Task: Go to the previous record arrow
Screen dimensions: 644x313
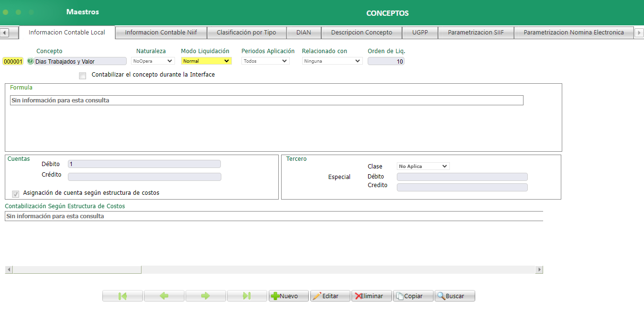Action: (x=164, y=296)
